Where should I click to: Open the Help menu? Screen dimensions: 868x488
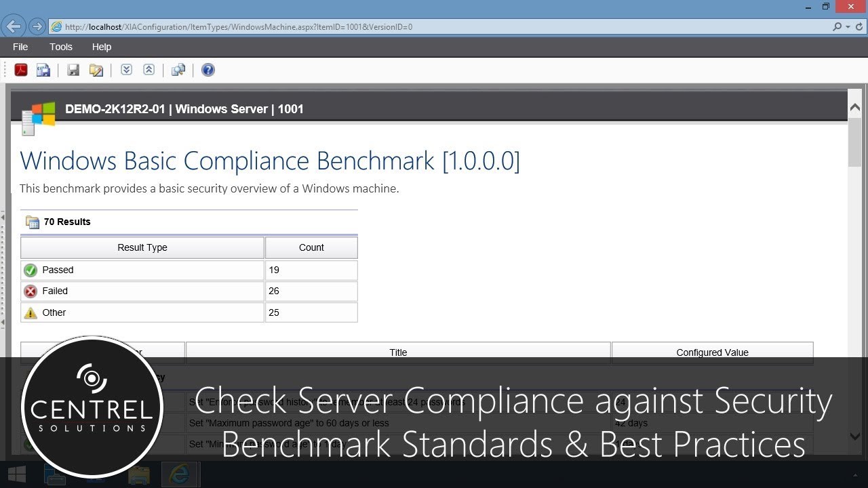click(x=102, y=47)
